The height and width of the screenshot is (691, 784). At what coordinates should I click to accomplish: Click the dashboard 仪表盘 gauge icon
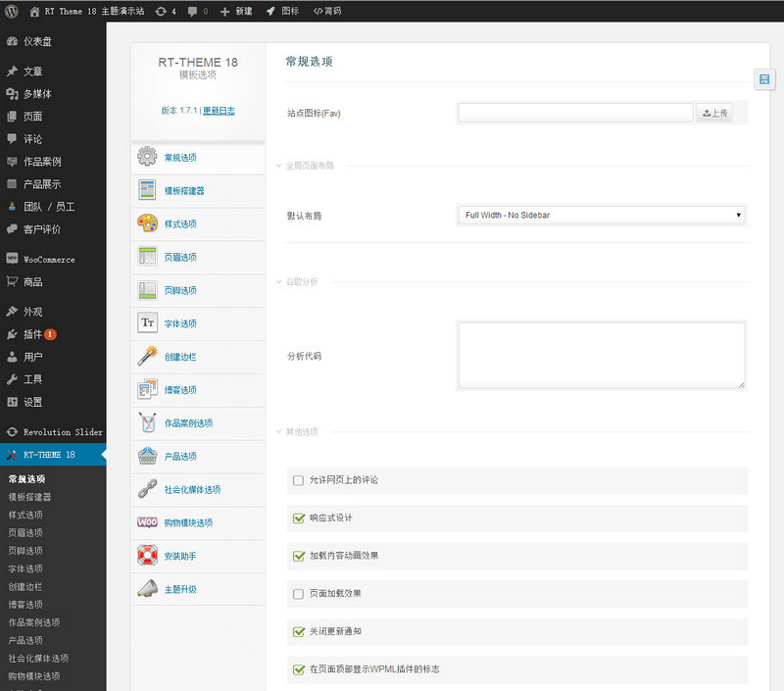click(13, 41)
